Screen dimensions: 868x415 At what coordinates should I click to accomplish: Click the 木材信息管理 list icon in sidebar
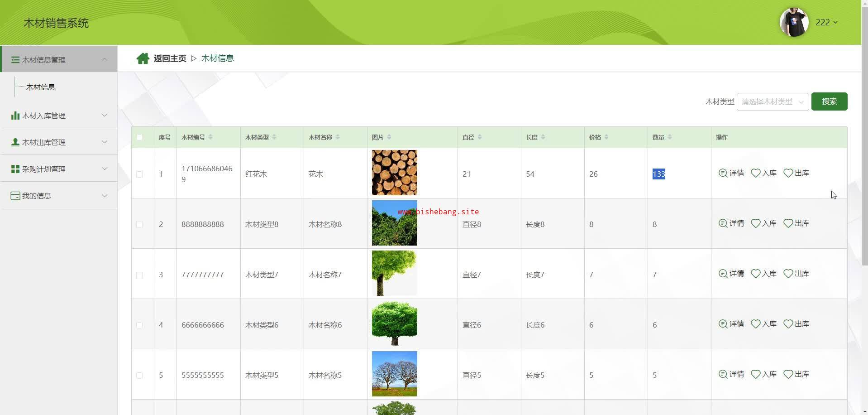[15, 60]
